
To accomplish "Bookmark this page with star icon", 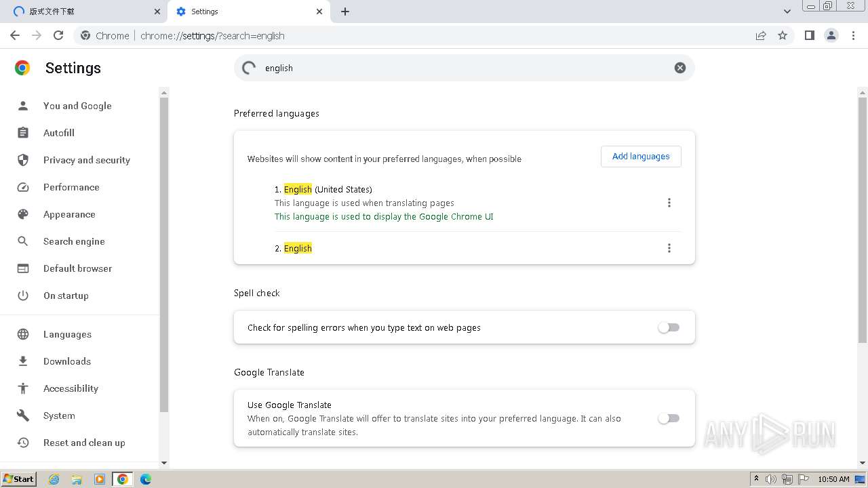I will click(783, 35).
